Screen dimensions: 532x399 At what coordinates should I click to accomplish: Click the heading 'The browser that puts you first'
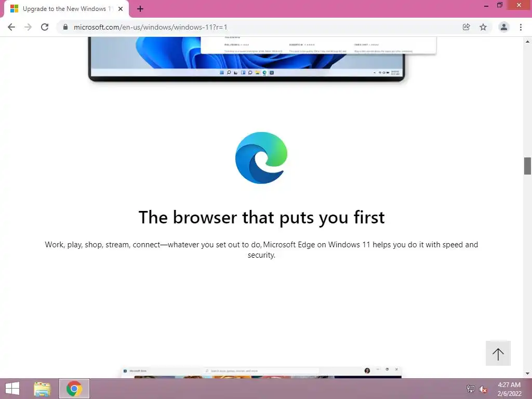[x=262, y=218]
